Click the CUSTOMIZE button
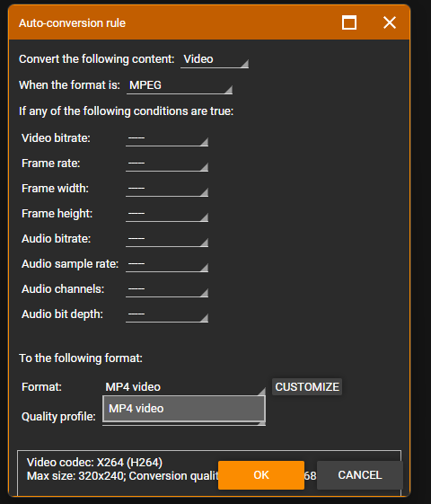This screenshot has width=431, height=504. point(307,386)
